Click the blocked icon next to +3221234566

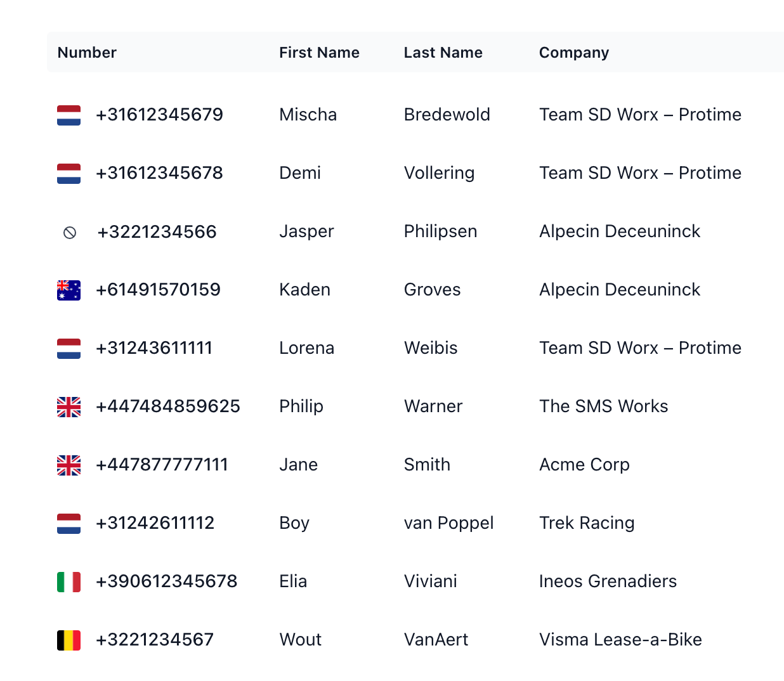point(70,233)
